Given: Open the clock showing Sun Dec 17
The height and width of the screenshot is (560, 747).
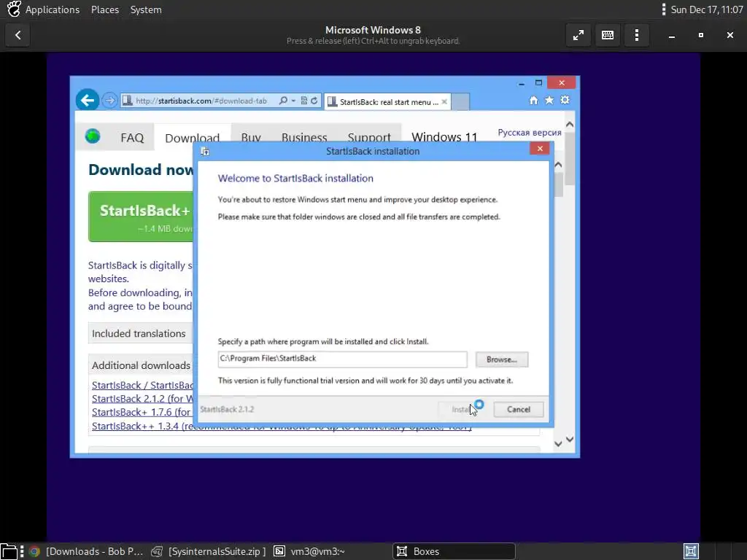Looking at the screenshot, I should [706, 9].
